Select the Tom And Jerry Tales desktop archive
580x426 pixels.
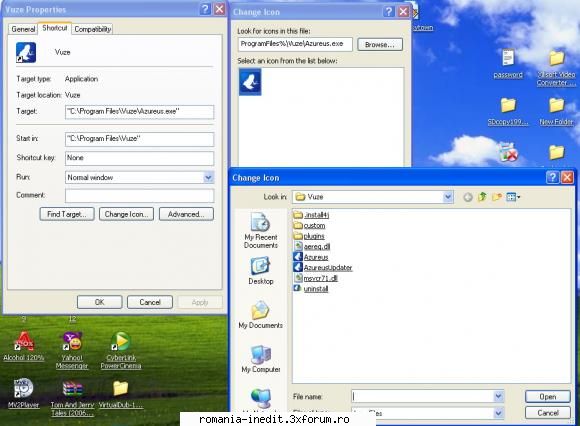coord(72,398)
